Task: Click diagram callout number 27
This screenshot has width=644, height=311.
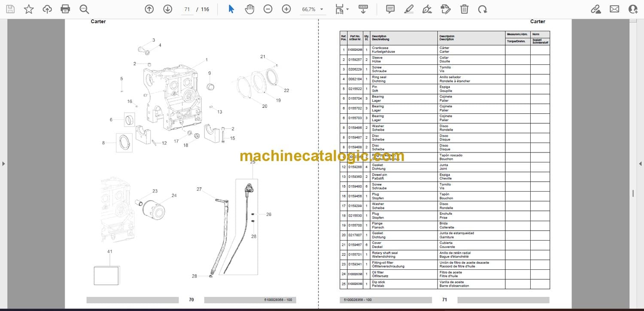Action: pyautogui.click(x=199, y=189)
